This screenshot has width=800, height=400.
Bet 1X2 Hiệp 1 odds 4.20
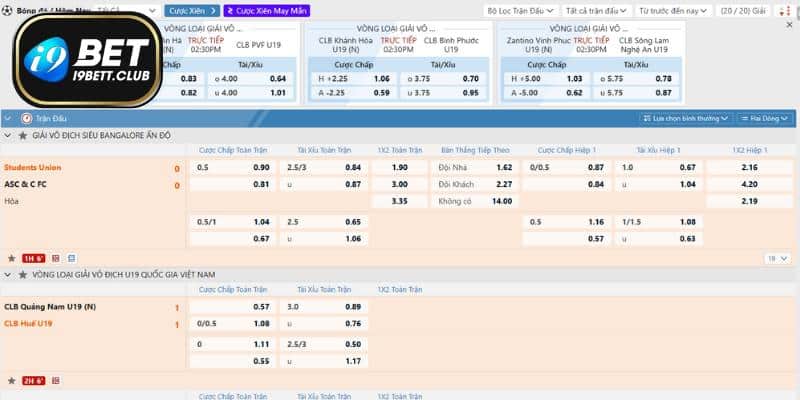tap(749, 184)
